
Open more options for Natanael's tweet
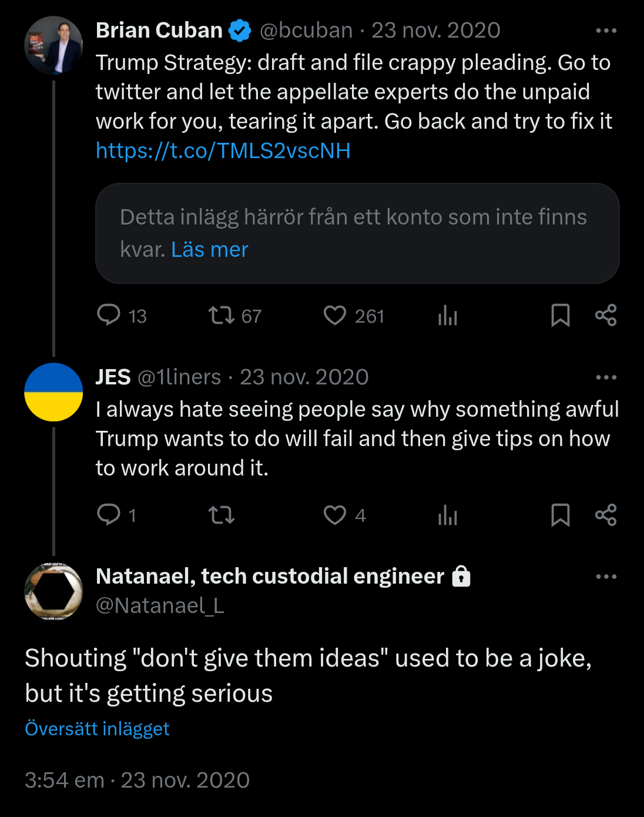pyautogui.click(x=606, y=577)
